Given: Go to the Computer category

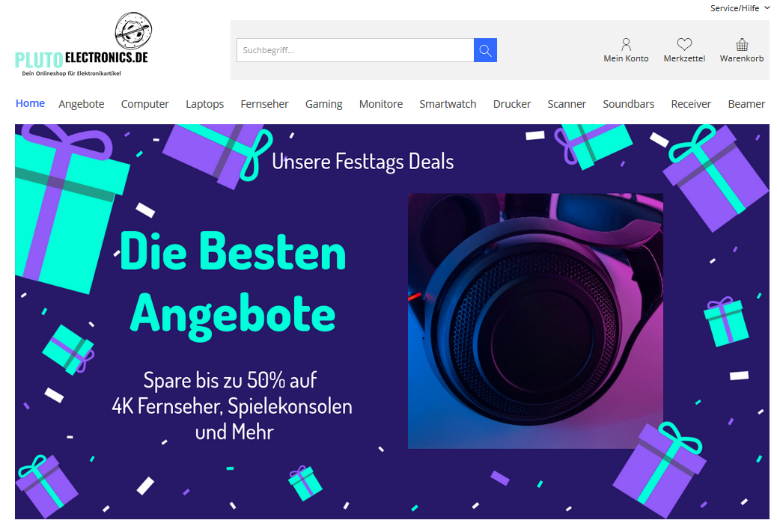Looking at the screenshot, I should tap(144, 104).
